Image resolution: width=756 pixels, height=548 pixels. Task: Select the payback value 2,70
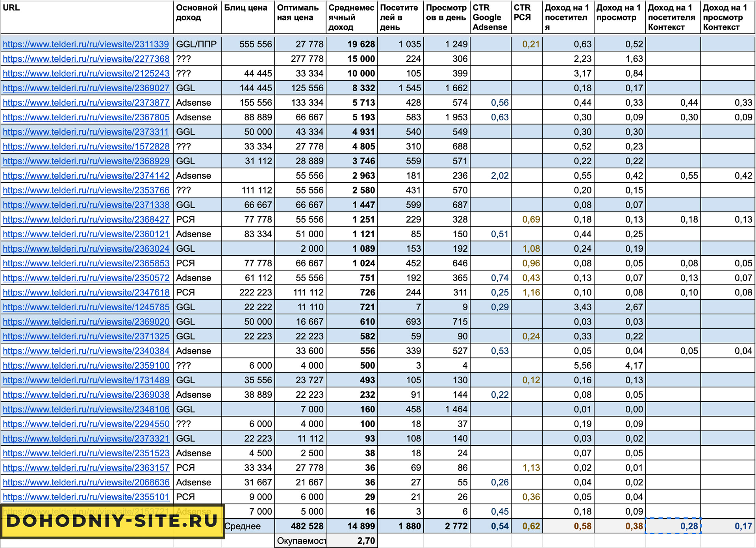pos(352,541)
